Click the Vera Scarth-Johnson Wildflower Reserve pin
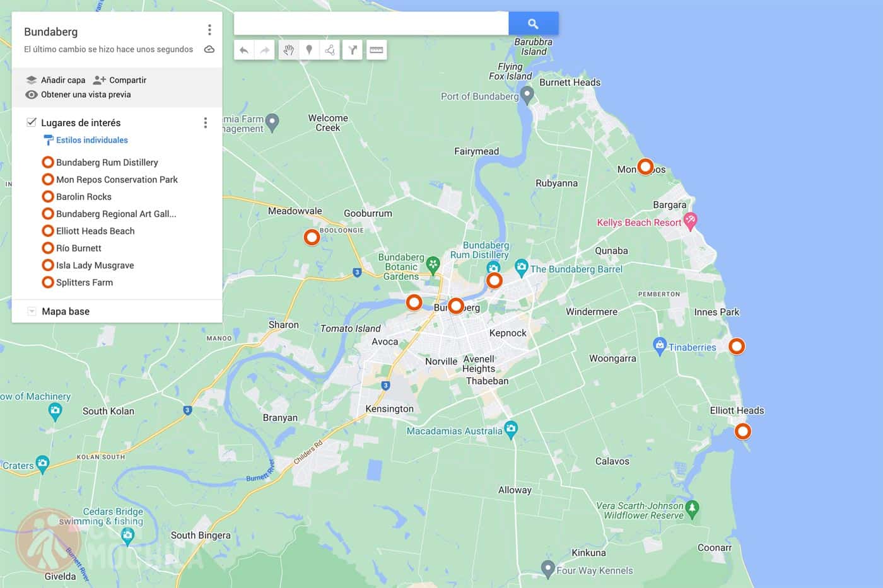This screenshot has width=883, height=588. coord(692,508)
